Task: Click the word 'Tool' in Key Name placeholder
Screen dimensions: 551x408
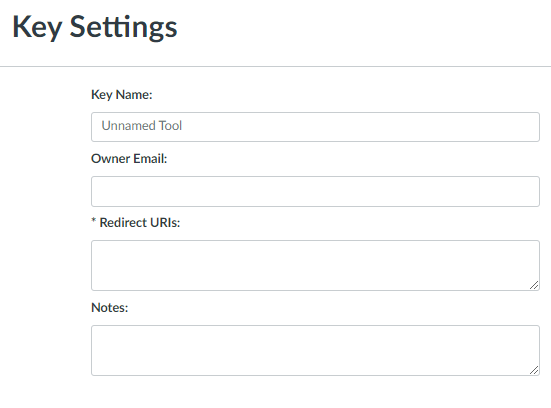Action: [x=170, y=125]
